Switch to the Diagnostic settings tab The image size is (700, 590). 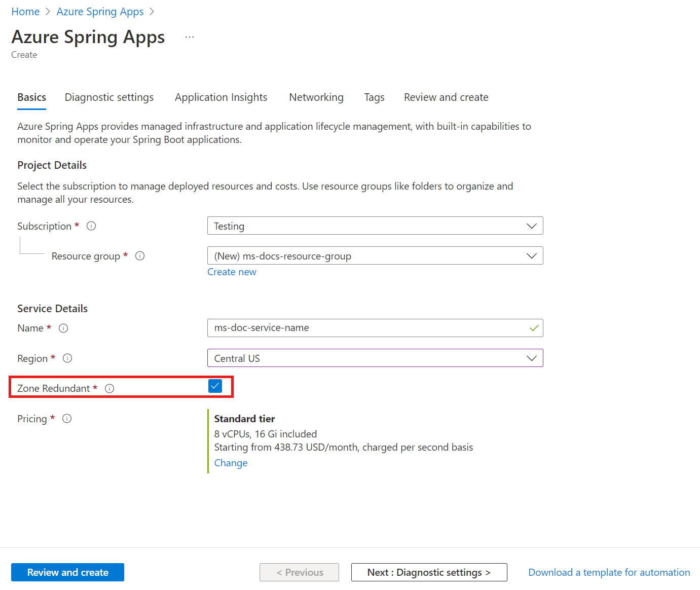click(x=109, y=97)
